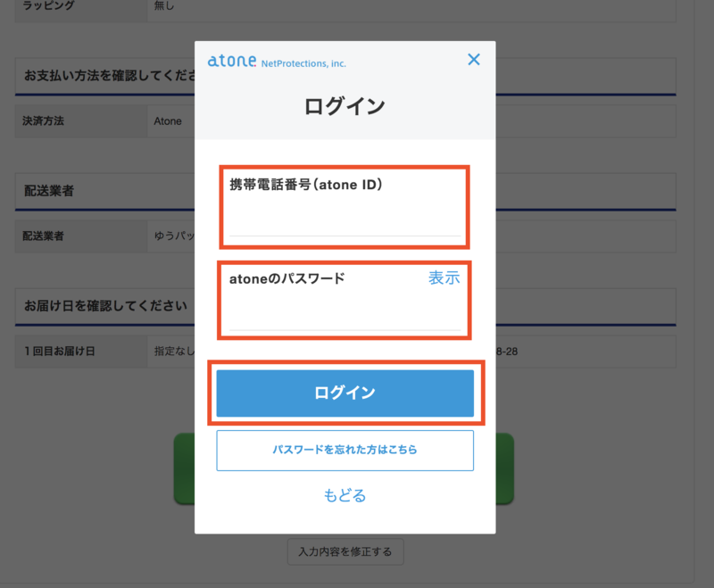Click the right green button behind the dialog

click(504, 468)
